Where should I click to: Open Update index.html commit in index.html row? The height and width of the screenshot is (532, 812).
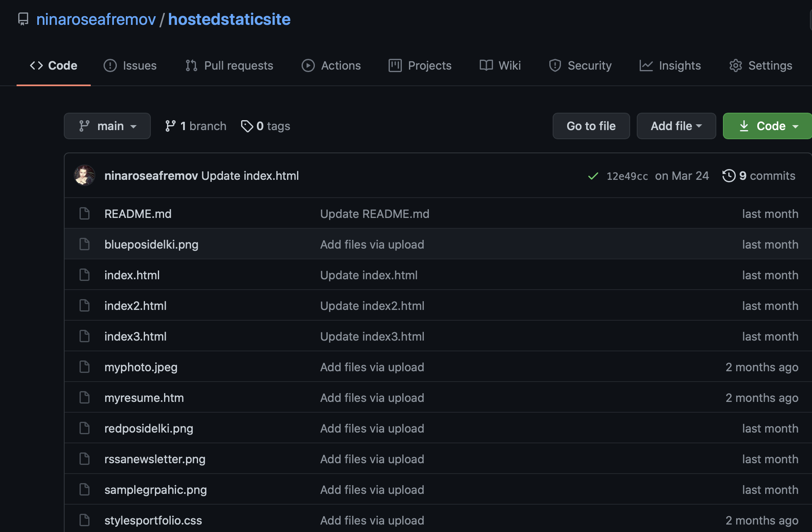[369, 275]
